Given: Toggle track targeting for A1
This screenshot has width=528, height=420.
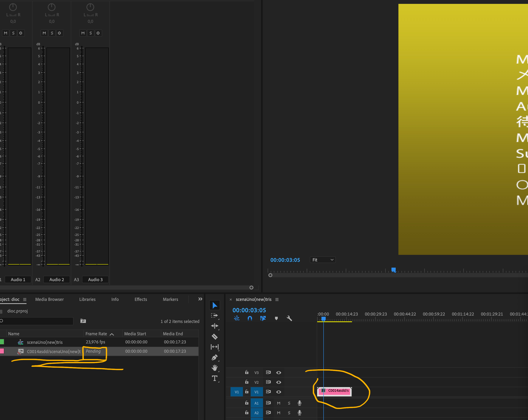Looking at the screenshot, I should pyautogui.click(x=256, y=403).
